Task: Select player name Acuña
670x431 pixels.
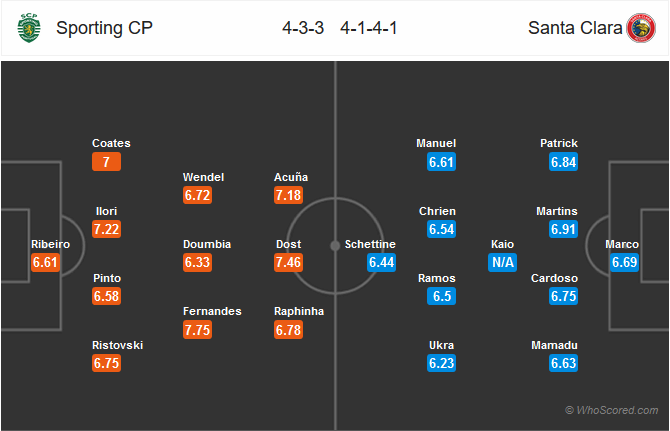Action: tap(291, 177)
